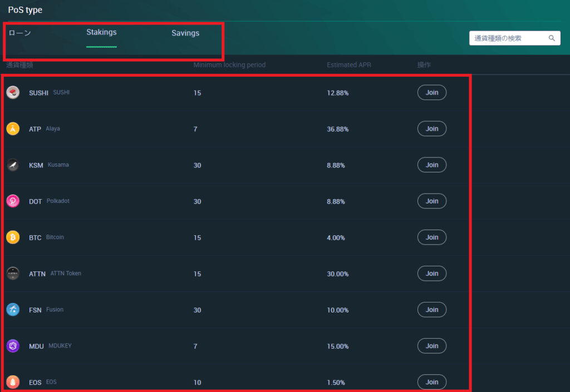Click the KSM currency name
This screenshot has height=392, width=570.
pos(36,166)
